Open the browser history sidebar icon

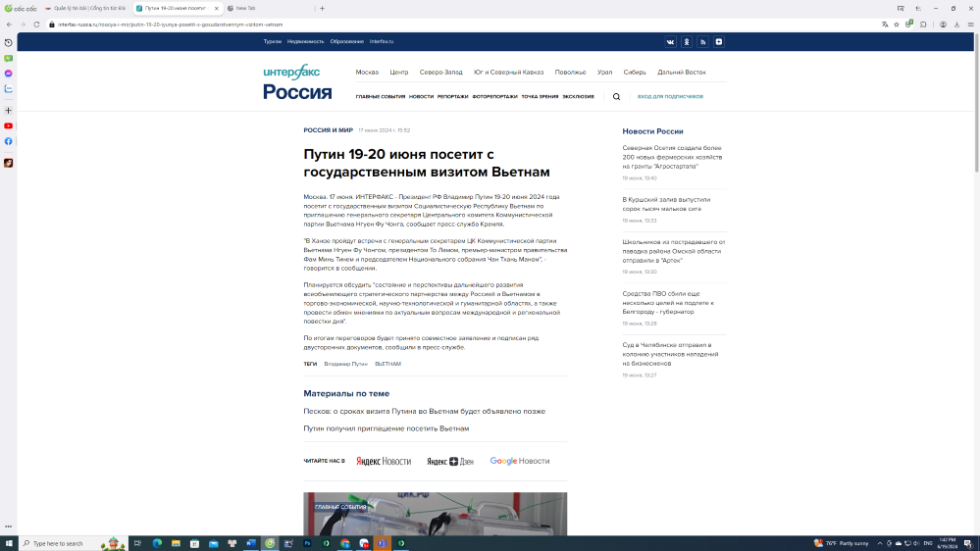click(x=9, y=43)
